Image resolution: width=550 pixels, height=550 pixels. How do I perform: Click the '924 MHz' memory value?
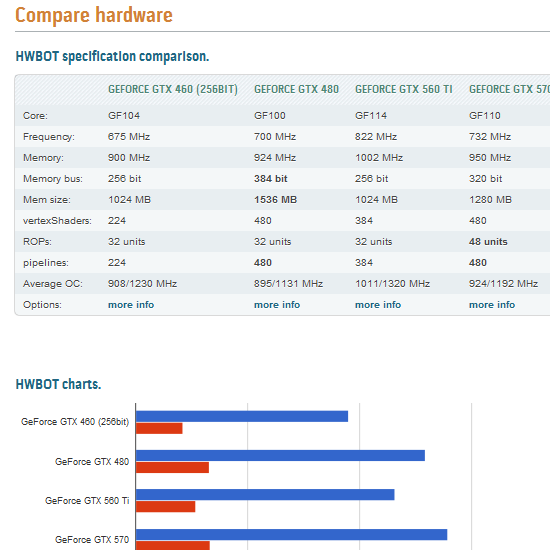[x=275, y=157]
